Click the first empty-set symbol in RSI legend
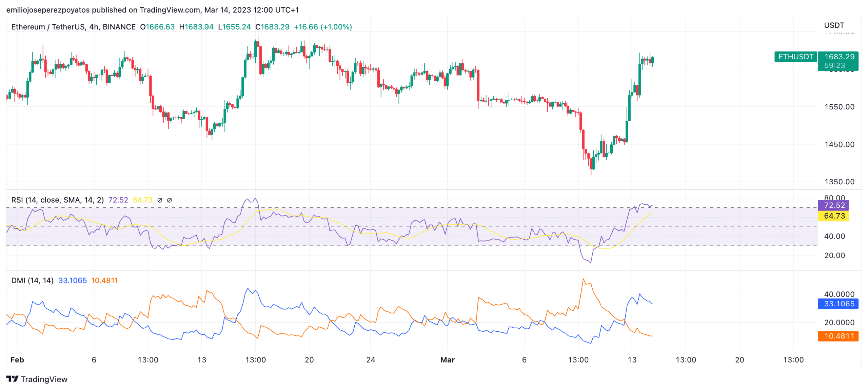The image size is (868, 390). pos(160,200)
